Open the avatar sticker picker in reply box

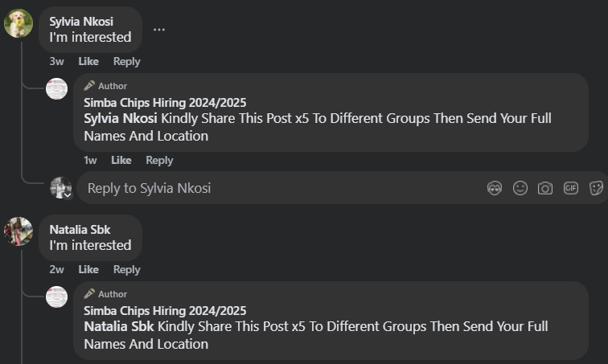[x=495, y=188]
